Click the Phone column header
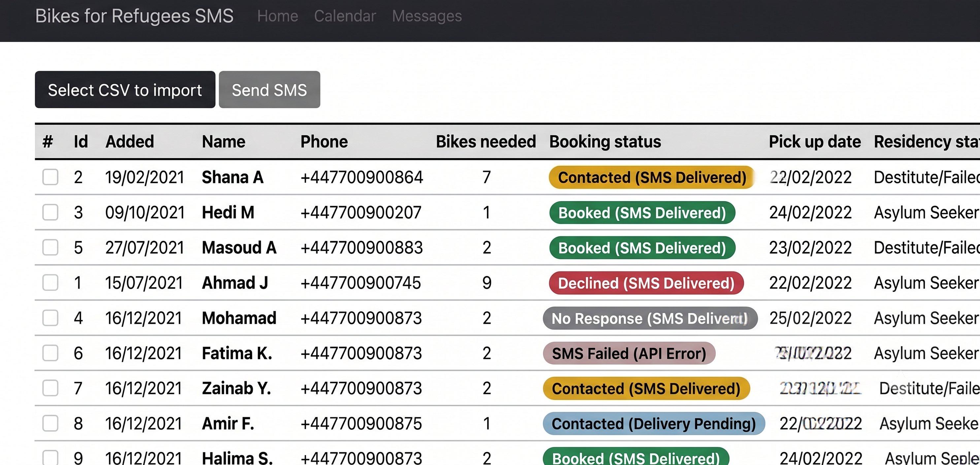 [324, 142]
